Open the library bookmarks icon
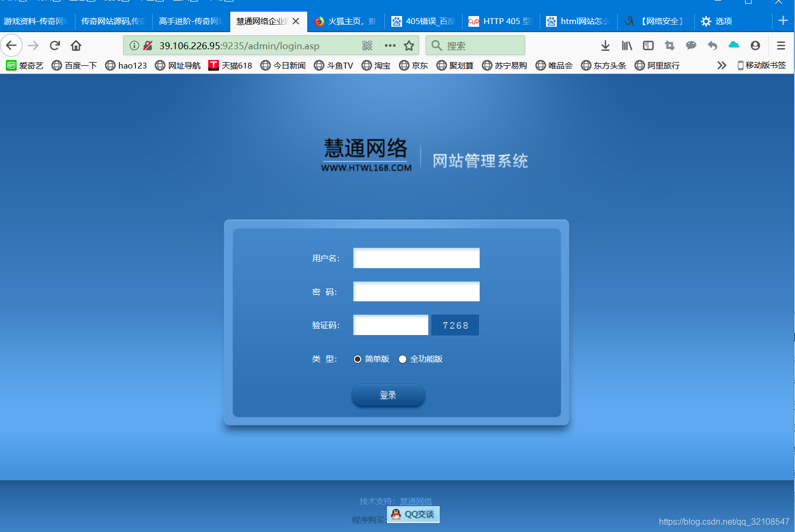This screenshot has width=795, height=532. pos(627,45)
